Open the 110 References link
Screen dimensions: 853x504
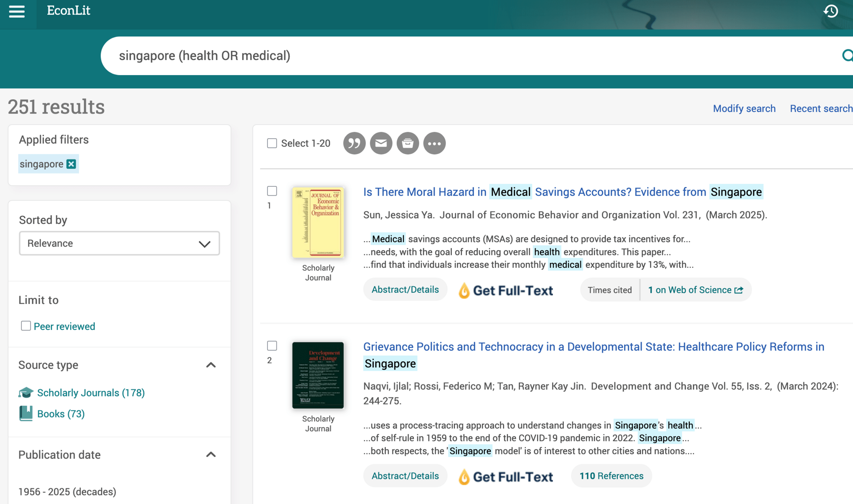(611, 476)
